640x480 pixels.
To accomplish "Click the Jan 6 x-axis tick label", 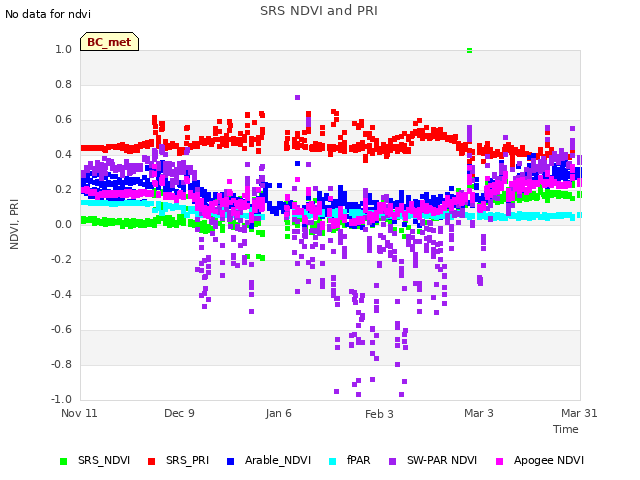I will click(278, 413).
